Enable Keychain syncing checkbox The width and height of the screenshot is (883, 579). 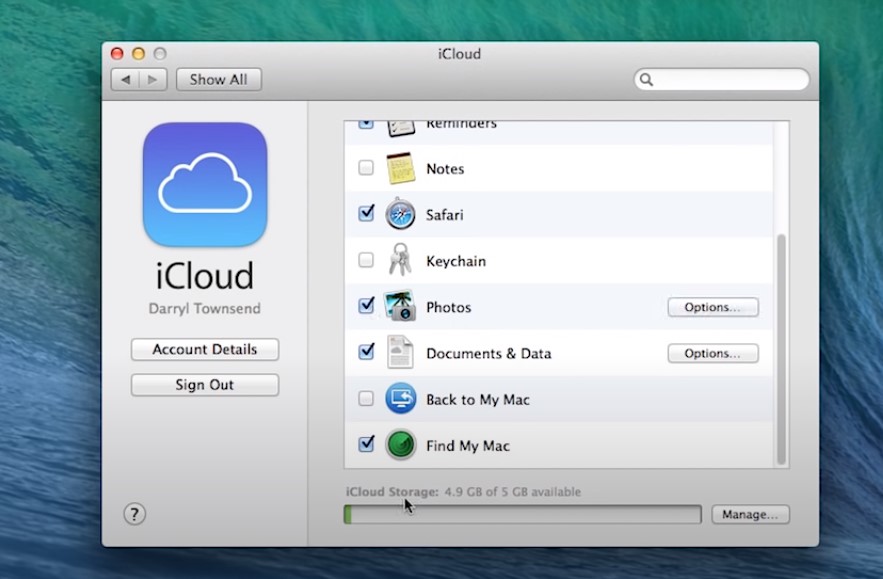pyautogui.click(x=366, y=260)
